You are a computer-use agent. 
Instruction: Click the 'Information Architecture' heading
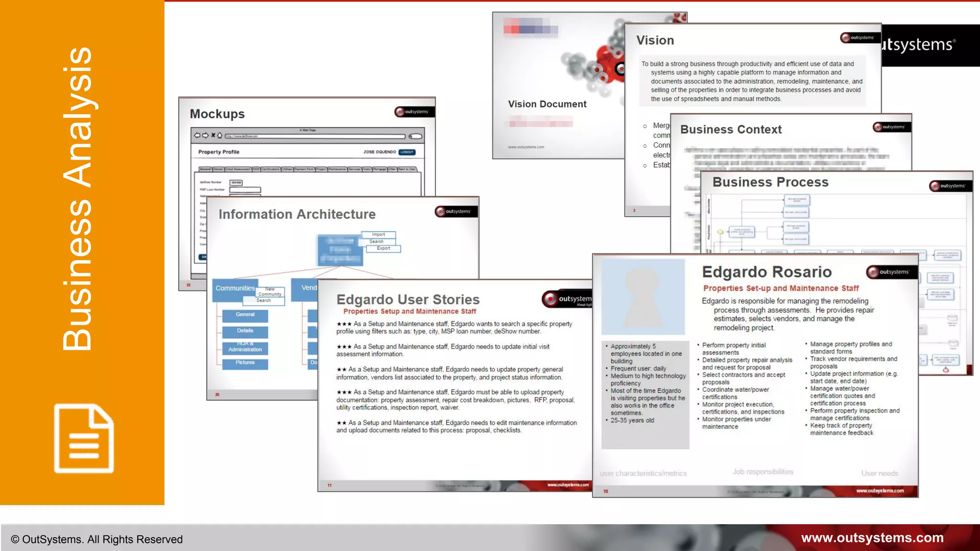[x=297, y=214]
